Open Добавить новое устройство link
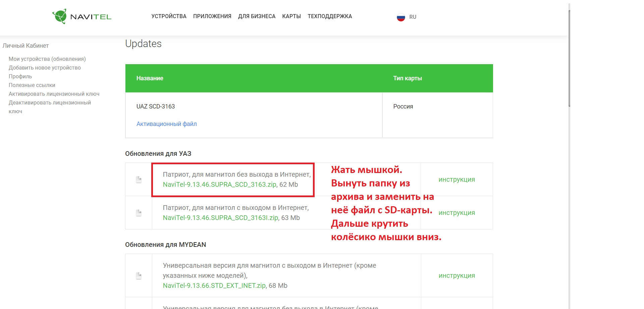644x309 pixels. coord(45,68)
